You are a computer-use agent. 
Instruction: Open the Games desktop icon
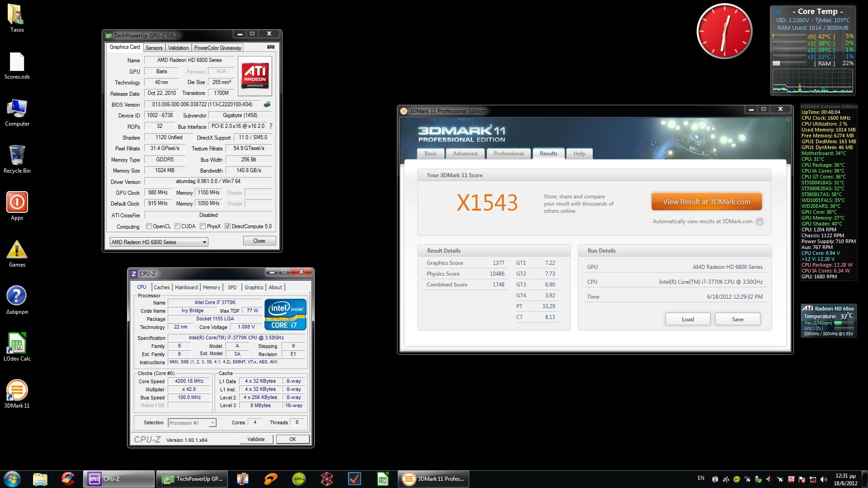[17, 254]
